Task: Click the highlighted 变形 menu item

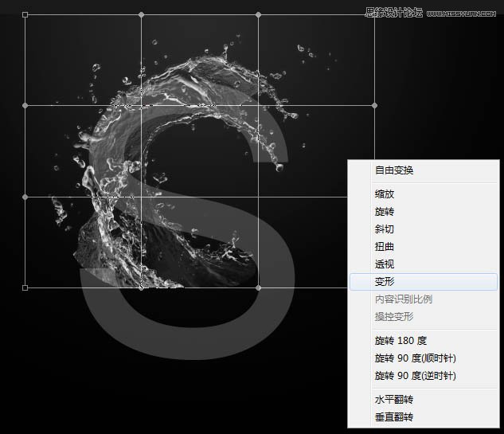Action: coord(385,282)
